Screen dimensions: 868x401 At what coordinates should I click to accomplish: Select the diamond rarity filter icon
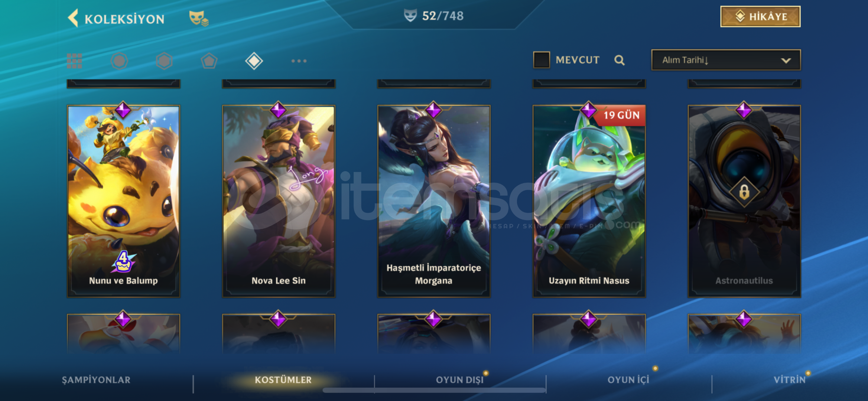[254, 61]
